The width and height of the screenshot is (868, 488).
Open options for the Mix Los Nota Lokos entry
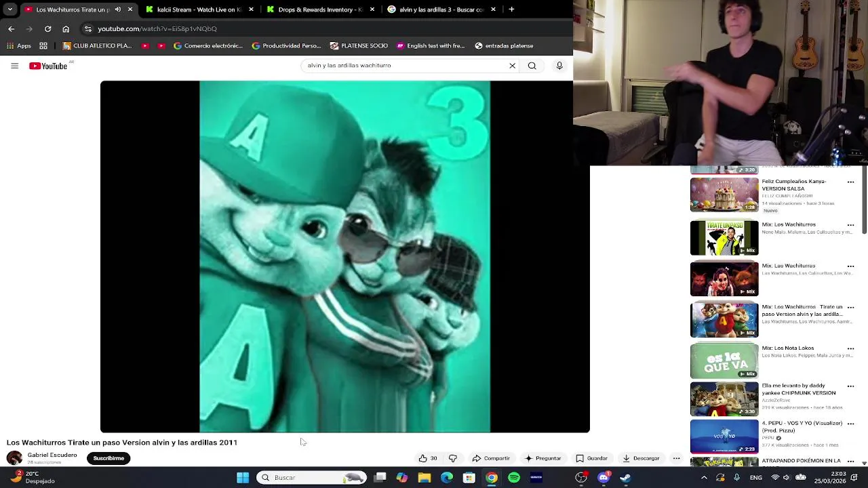coord(850,348)
